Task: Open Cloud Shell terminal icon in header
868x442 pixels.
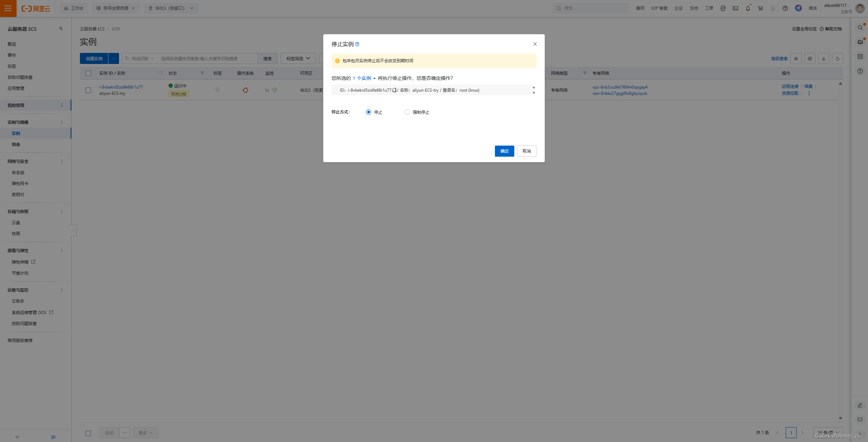Action: click(x=735, y=8)
